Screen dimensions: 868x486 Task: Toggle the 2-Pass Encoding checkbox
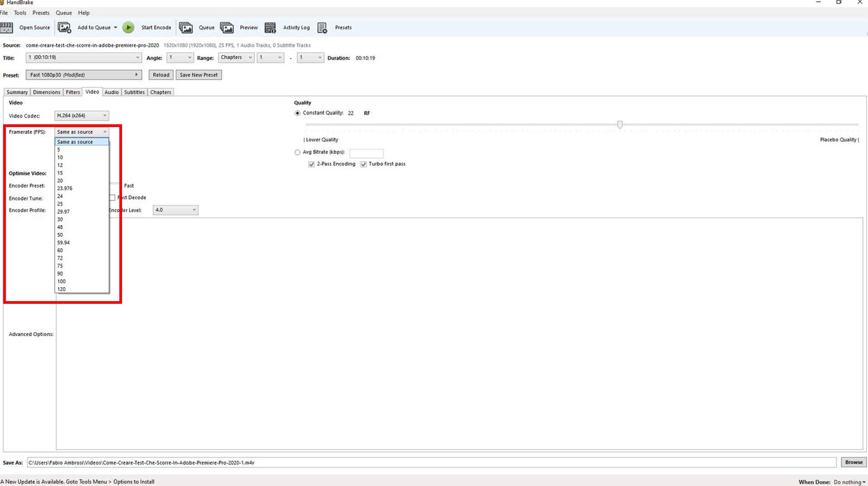coord(311,164)
